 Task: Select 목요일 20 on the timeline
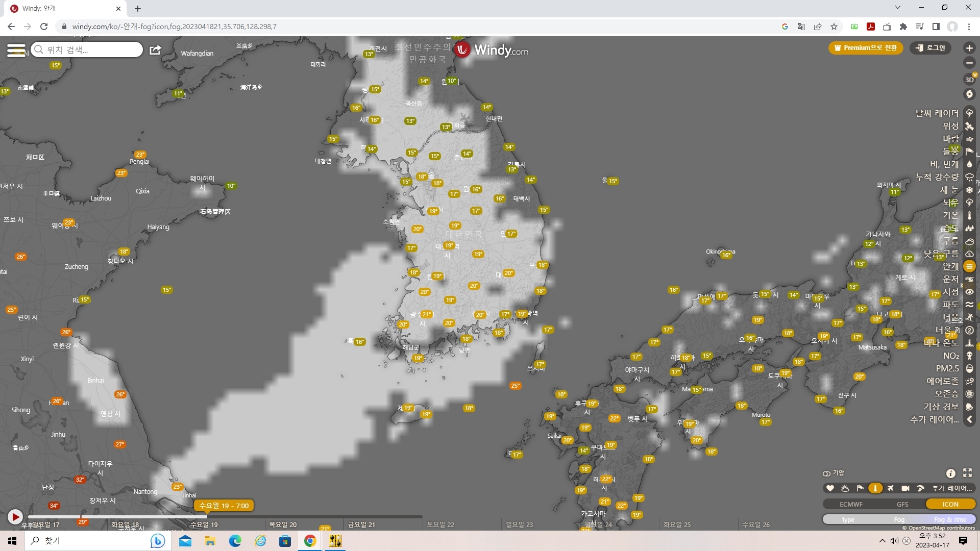coord(283,524)
